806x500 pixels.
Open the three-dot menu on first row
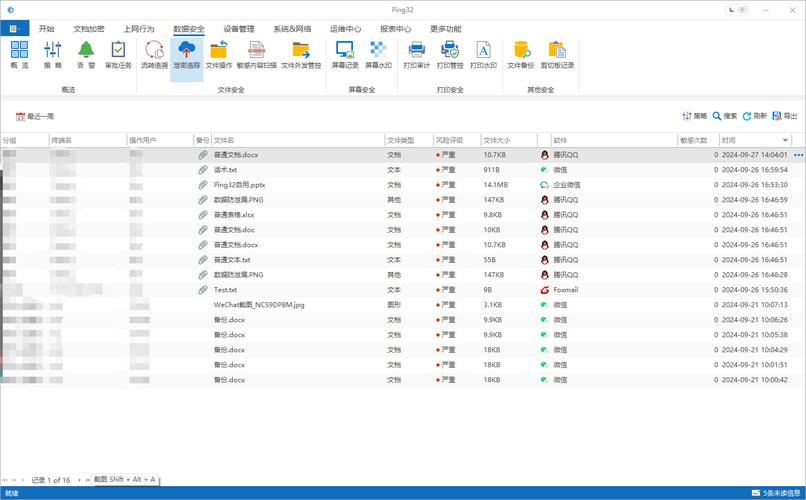click(x=798, y=155)
